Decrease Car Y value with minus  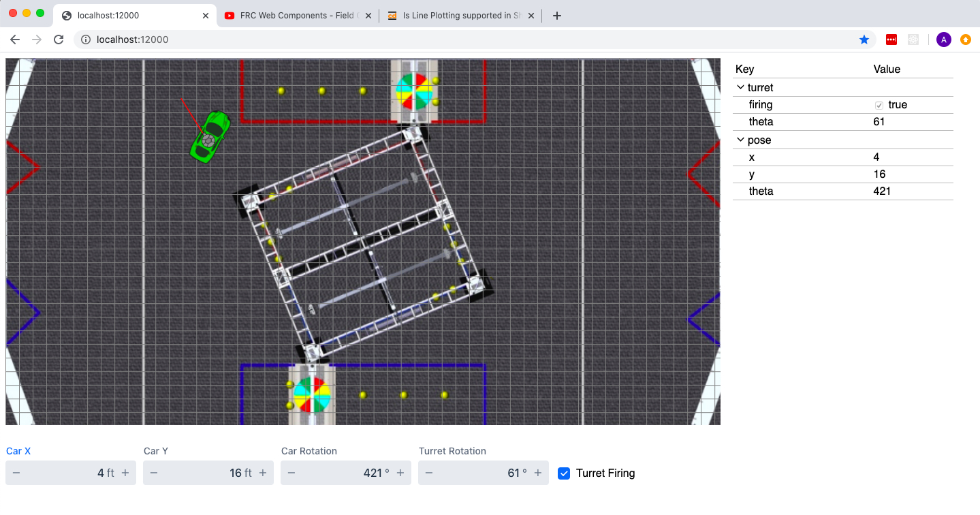pyautogui.click(x=154, y=473)
